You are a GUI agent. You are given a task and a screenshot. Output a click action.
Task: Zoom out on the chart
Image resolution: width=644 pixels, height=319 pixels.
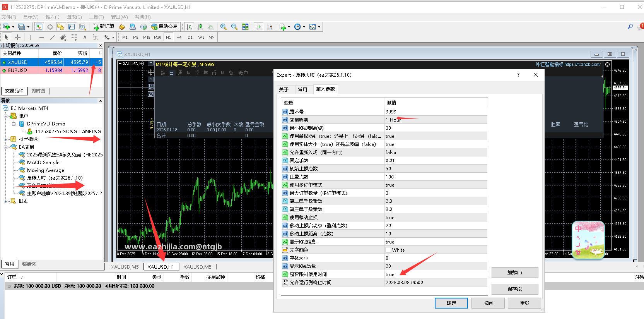[x=234, y=27]
